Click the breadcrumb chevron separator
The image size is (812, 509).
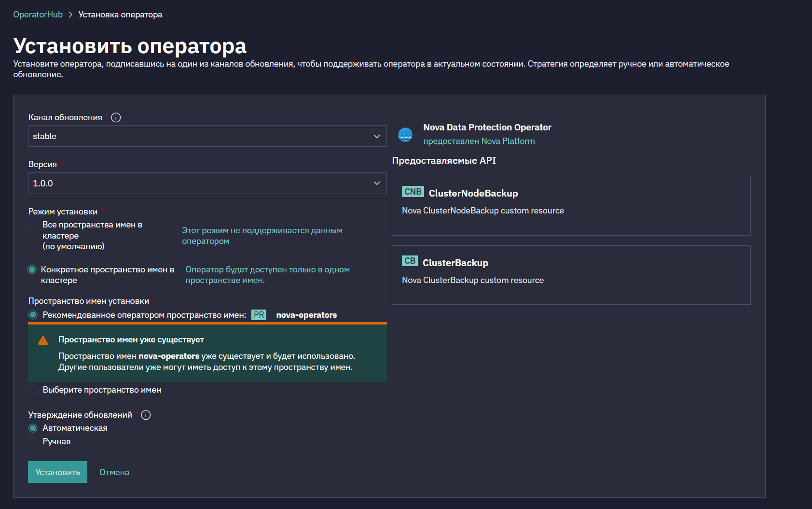70,14
